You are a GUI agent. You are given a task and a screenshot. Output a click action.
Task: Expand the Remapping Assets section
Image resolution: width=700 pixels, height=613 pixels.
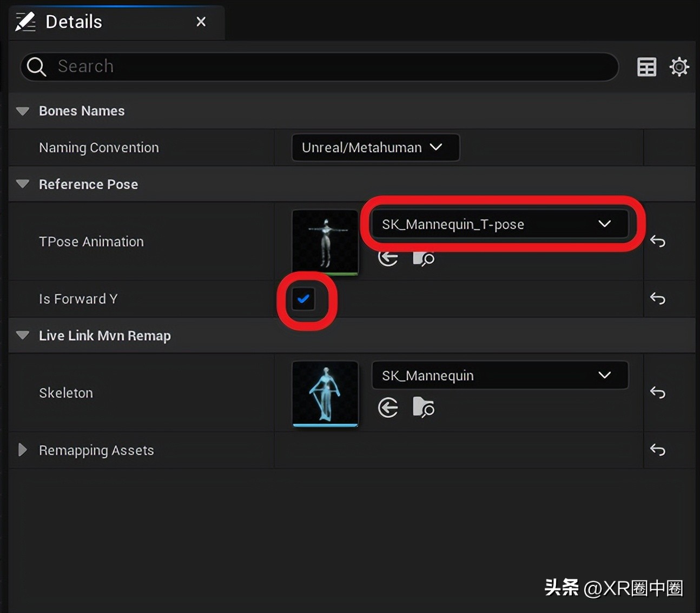click(22, 450)
